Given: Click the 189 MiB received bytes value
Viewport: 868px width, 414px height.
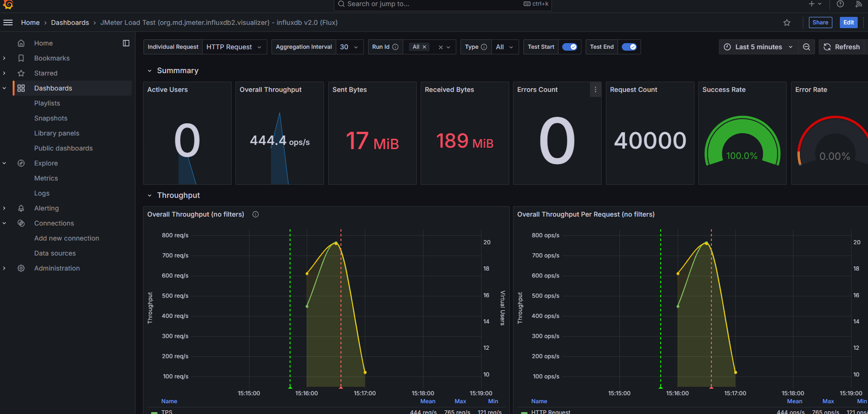Looking at the screenshot, I should pos(465,141).
